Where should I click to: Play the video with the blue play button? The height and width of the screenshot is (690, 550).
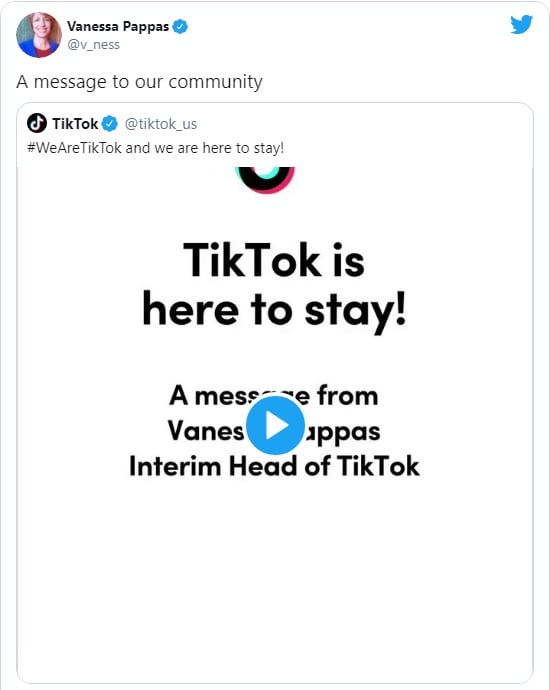pos(275,425)
